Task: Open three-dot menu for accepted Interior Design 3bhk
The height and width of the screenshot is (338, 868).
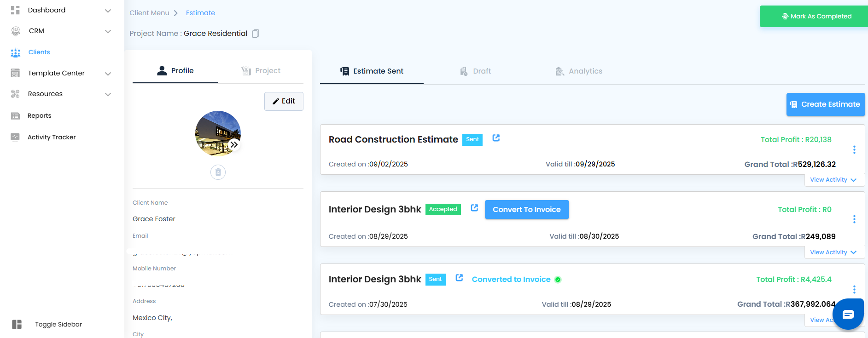Action: 854,219
